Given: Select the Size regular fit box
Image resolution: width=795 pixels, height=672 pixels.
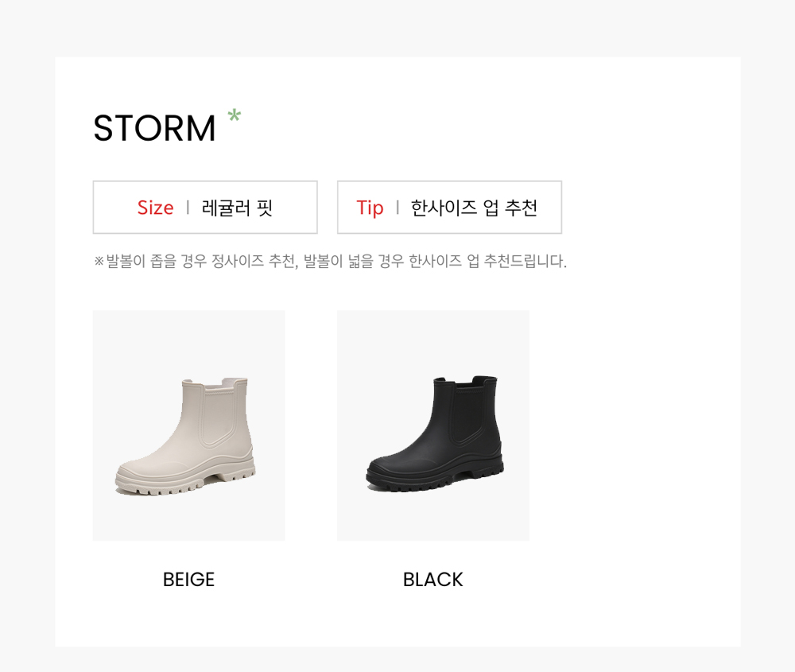Looking at the screenshot, I should [x=205, y=207].
